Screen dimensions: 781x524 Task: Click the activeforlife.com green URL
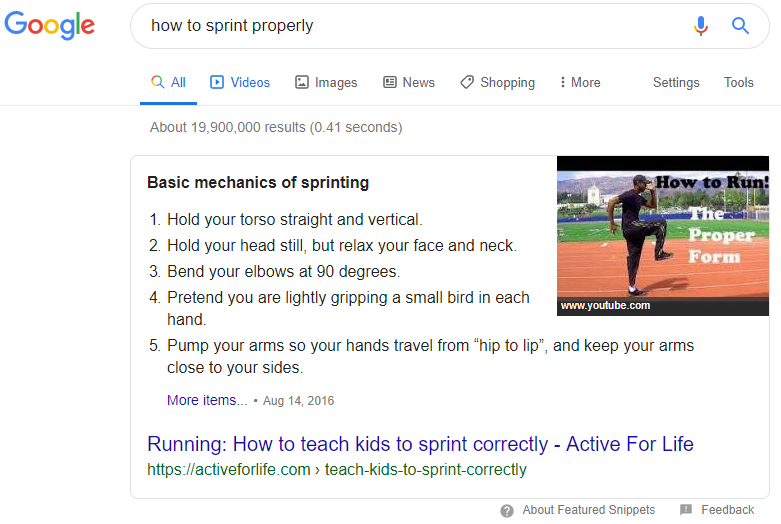pos(337,470)
